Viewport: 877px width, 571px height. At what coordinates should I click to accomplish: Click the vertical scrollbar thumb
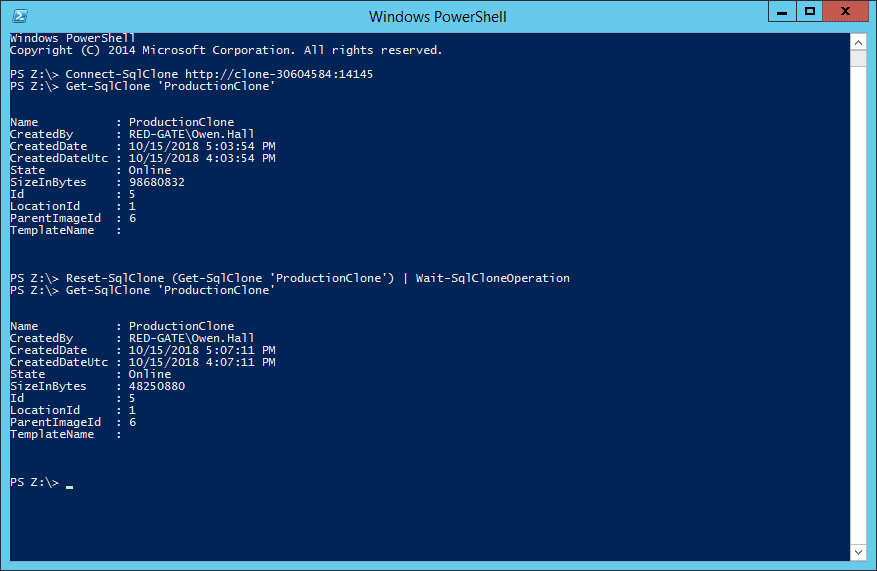[858, 58]
